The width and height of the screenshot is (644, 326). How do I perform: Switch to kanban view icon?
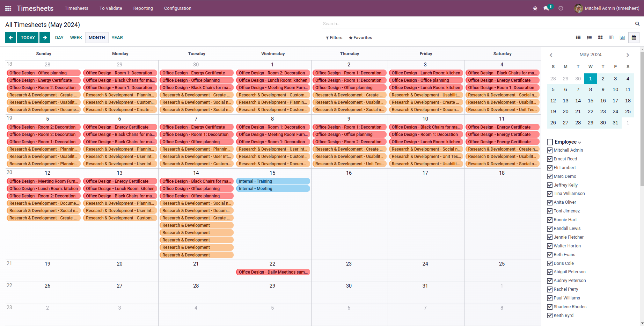(600, 38)
